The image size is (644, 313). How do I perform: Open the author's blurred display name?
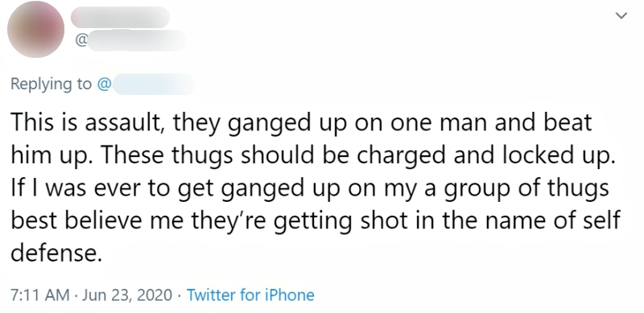click(x=120, y=17)
